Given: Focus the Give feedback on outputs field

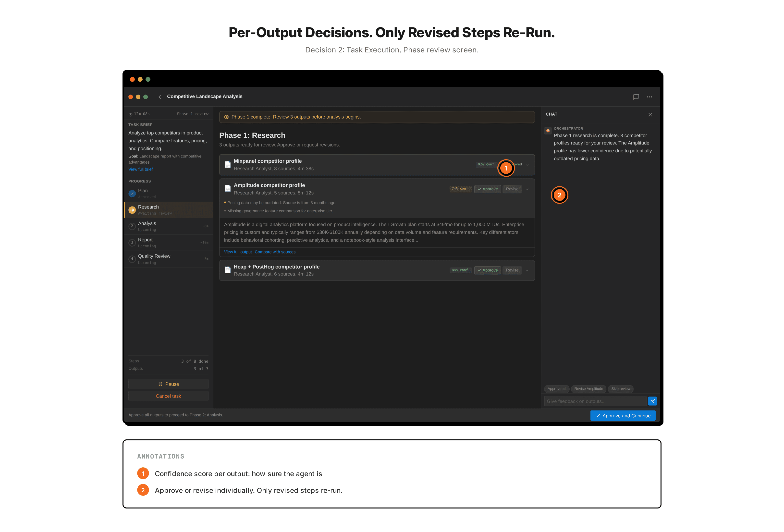Looking at the screenshot, I should pyautogui.click(x=595, y=401).
